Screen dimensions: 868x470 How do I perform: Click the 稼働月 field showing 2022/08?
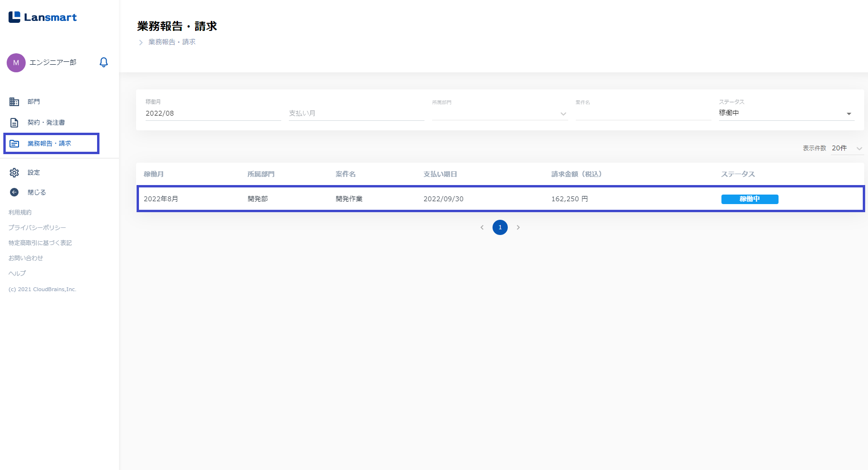(213, 113)
